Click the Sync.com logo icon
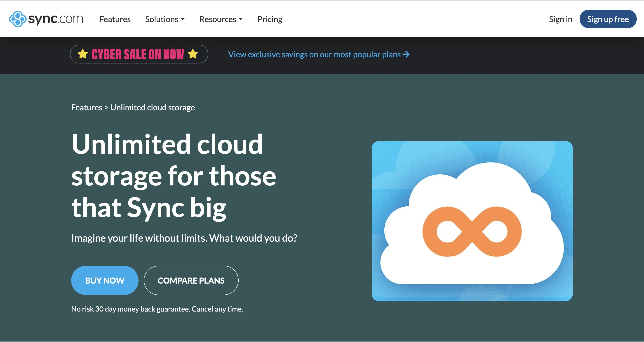The image size is (644, 342). (x=18, y=18)
